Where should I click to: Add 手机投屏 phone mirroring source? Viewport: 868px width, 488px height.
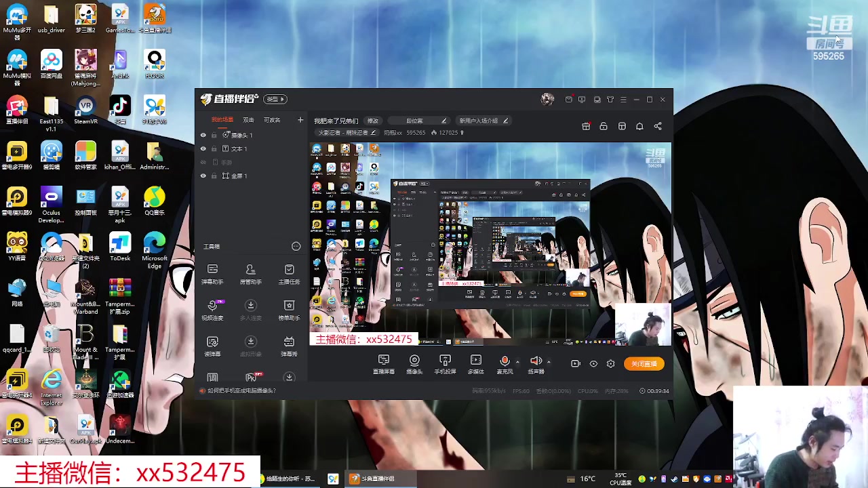click(x=445, y=364)
